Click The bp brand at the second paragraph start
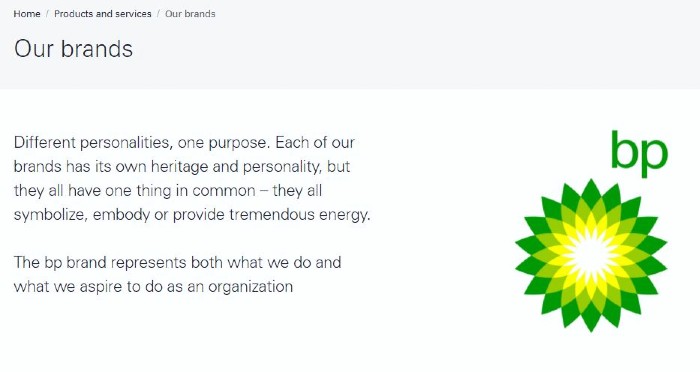The height and width of the screenshot is (372, 700). coord(60,262)
